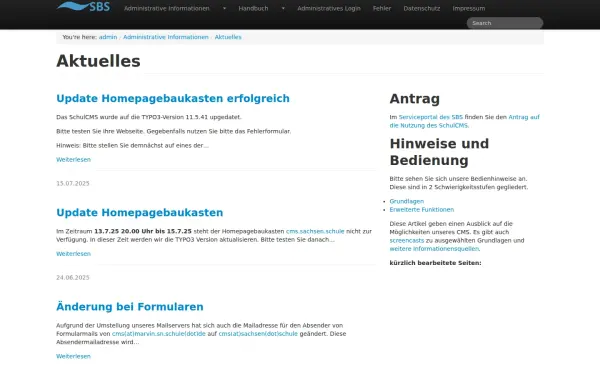Click Weiterlesen under Update Homepagebaukasten erfolgreich

(x=73, y=160)
